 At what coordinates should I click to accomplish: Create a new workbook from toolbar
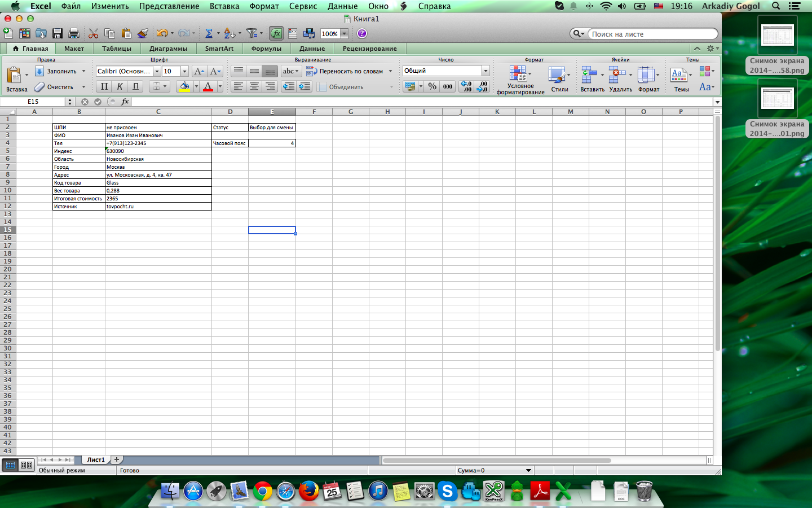point(8,33)
